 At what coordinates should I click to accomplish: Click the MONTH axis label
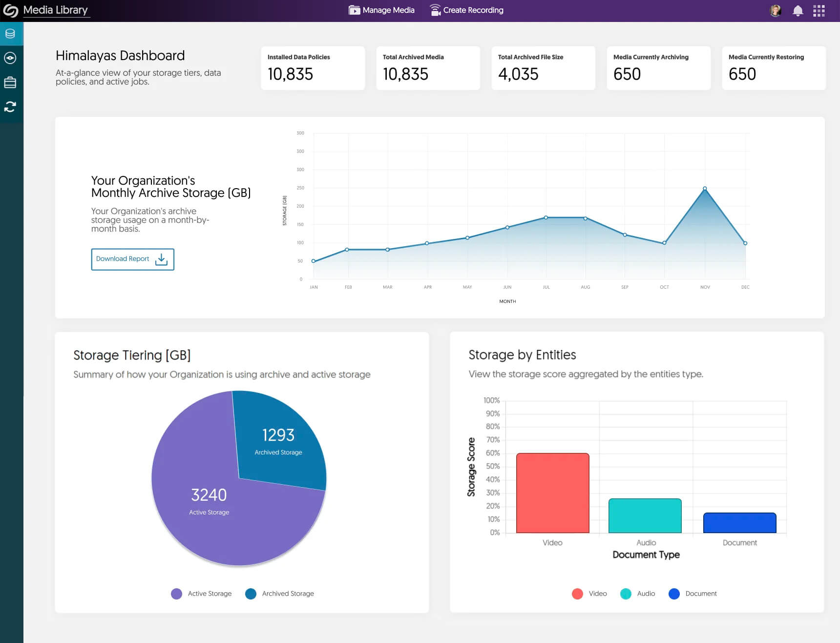click(507, 301)
